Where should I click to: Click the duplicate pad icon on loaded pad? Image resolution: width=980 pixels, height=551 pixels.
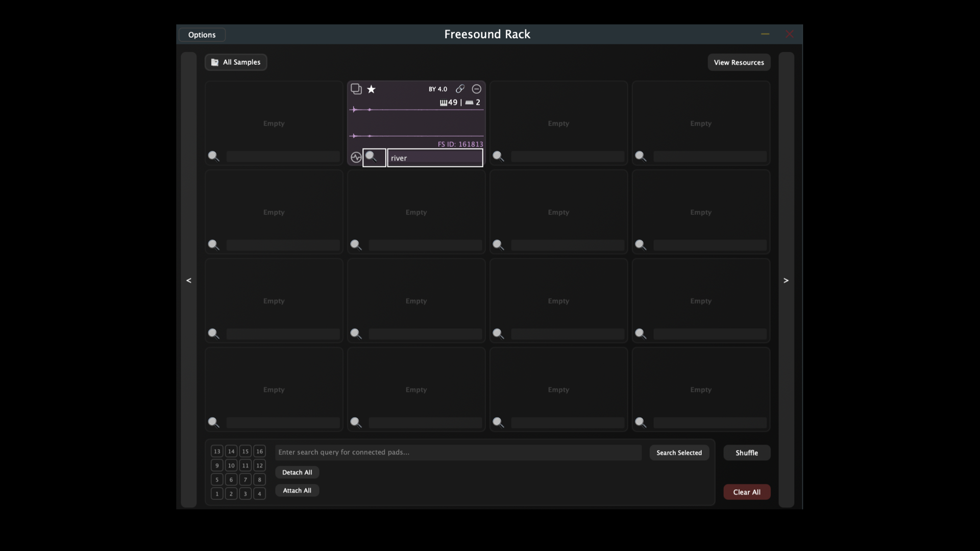click(x=356, y=89)
